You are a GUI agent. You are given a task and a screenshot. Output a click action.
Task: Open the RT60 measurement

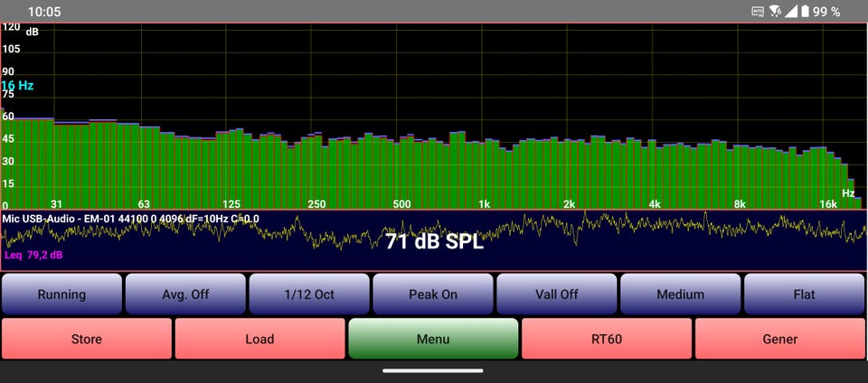pos(607,339)
